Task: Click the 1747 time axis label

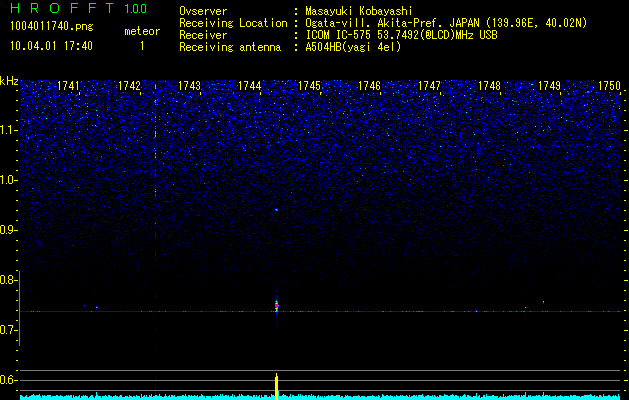Action: coord(429,85)
